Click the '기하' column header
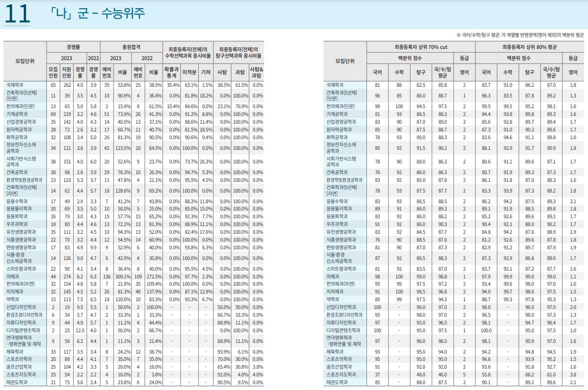This screenshot has width=588, height=390. click(206, 72)
